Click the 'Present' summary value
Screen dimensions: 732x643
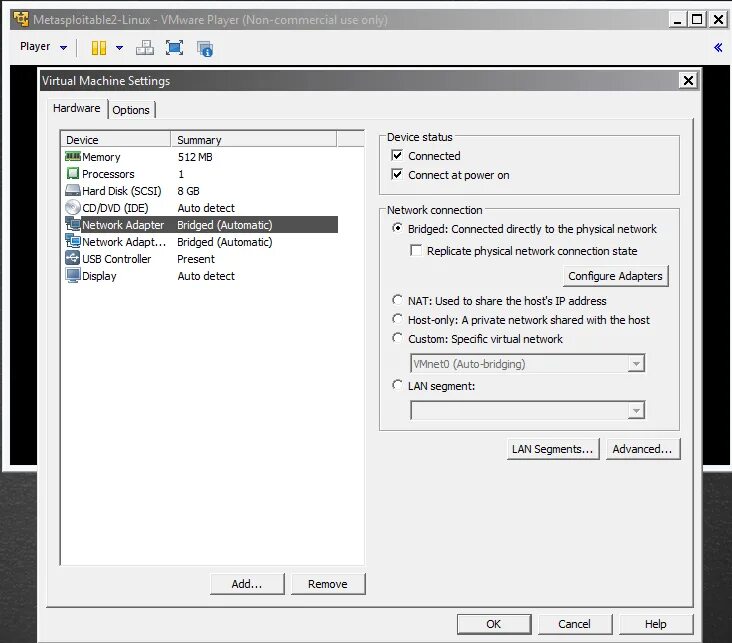pos(196,259)
